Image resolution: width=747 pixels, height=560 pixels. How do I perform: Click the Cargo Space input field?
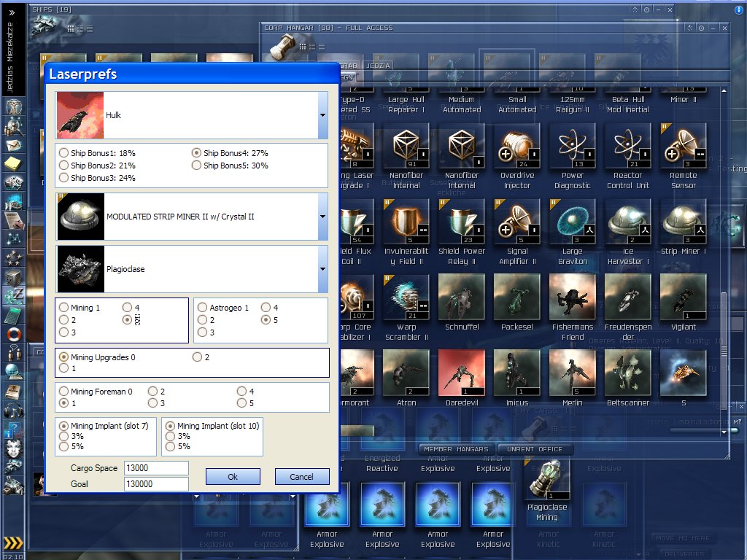point(156,468)
